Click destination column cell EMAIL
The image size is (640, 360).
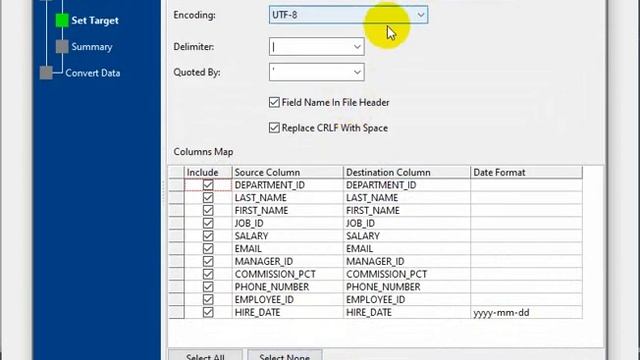coord(407,249)
